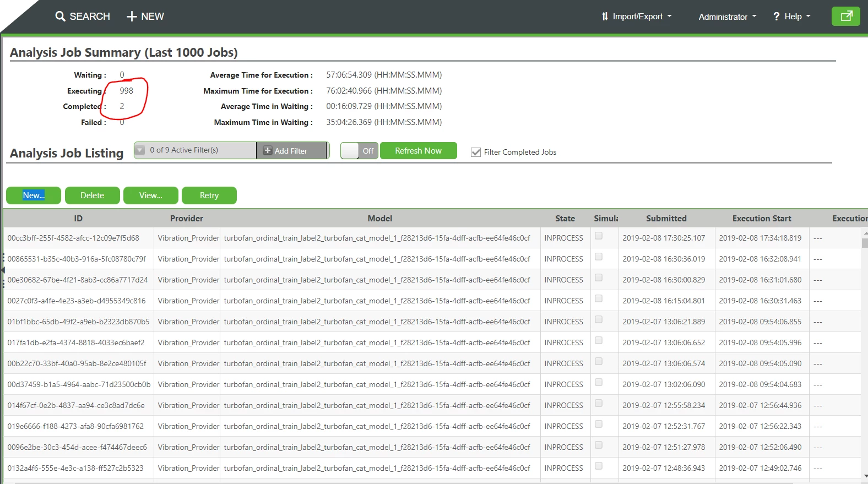Click the Help question mark icon
This screenshot has height=484, width=868.
click(x=777, y=17)
